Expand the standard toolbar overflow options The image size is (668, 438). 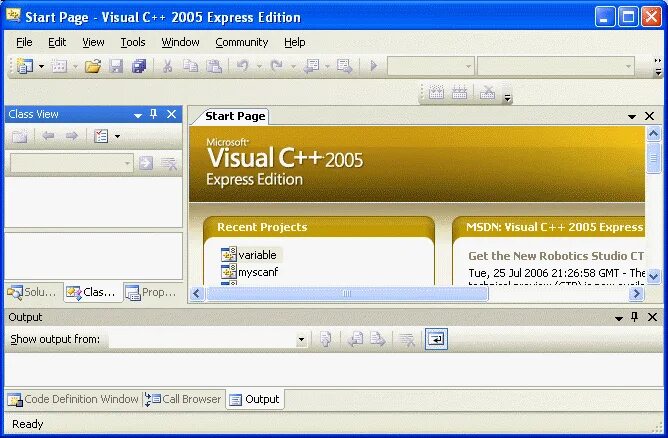pyautogui.click(x=658, y=67)
